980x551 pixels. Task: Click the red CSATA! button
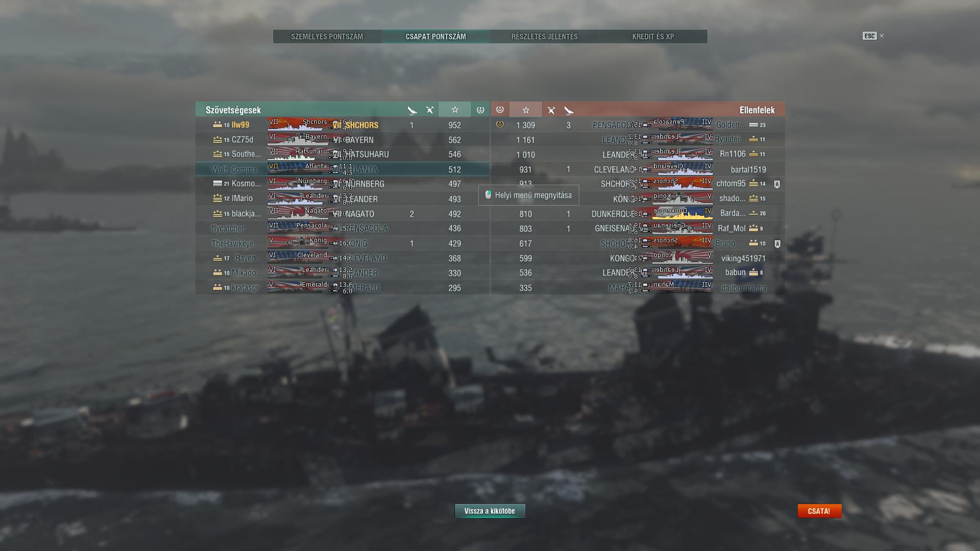click(x=819, y=511)
